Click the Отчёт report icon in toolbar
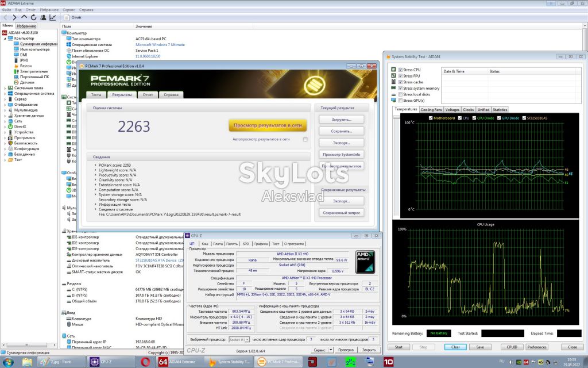 (67, 17)
